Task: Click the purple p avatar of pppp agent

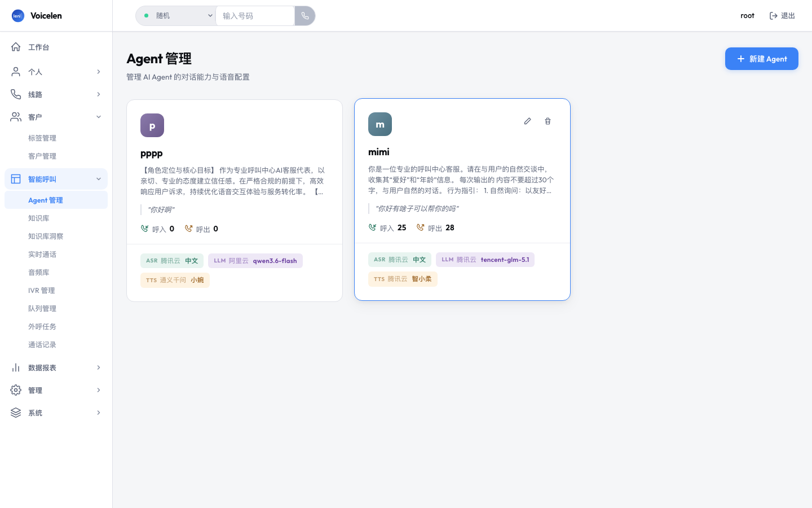Action: click(x=152, y=125)
